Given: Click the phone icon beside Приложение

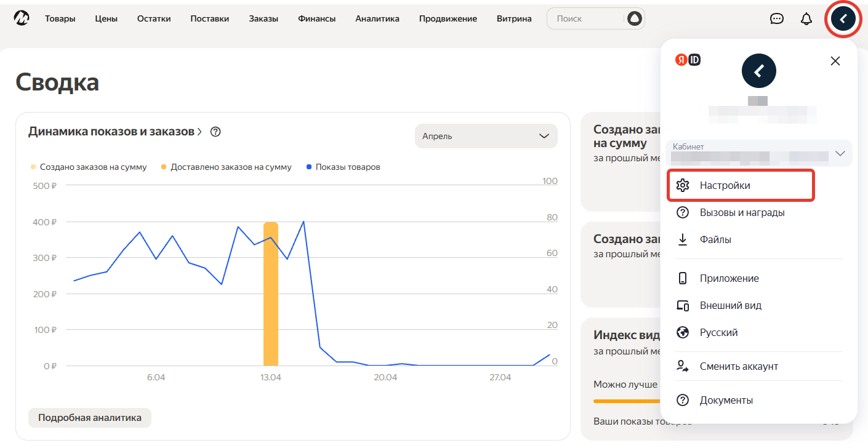Looking at the screenshot, I should [x=682, y=278].
